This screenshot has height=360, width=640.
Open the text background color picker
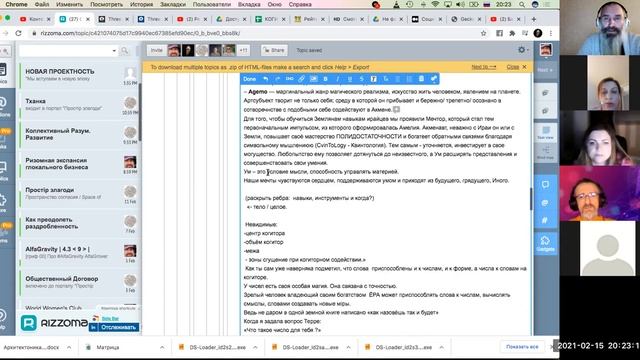[373, 79]
